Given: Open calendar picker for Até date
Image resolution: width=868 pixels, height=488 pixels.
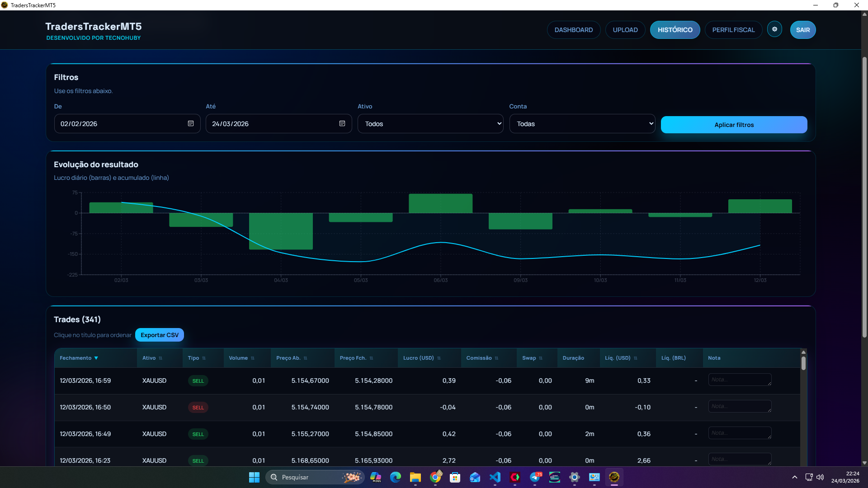Looking at the screenshot, I should (x=342, y=124).
